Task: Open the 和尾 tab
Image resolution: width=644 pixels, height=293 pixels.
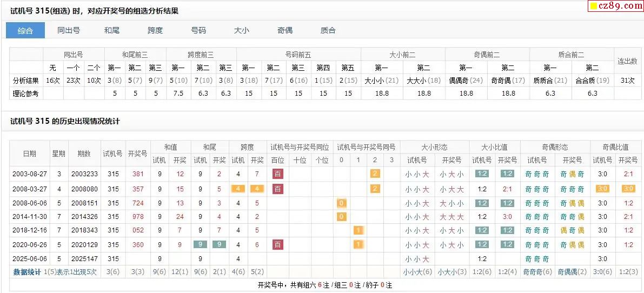Action: point(112,30)
